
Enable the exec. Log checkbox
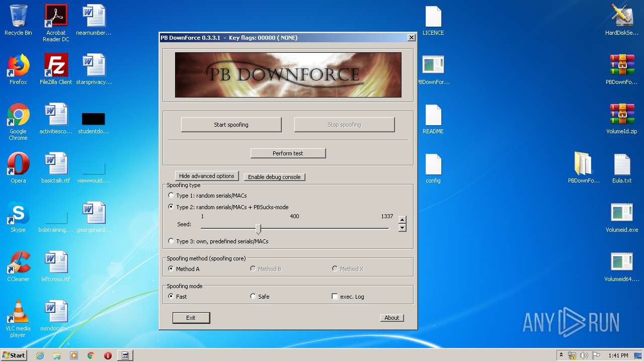coord(348,297)
